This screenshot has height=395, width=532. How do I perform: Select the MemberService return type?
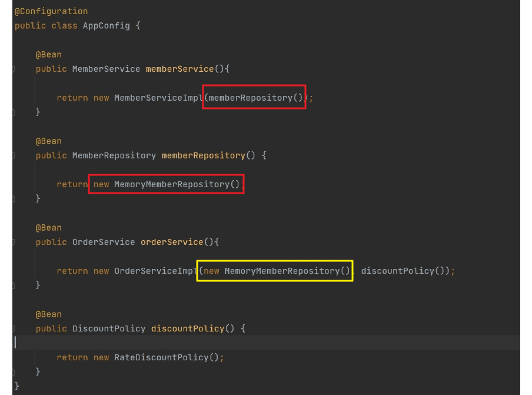pos(106,69)
